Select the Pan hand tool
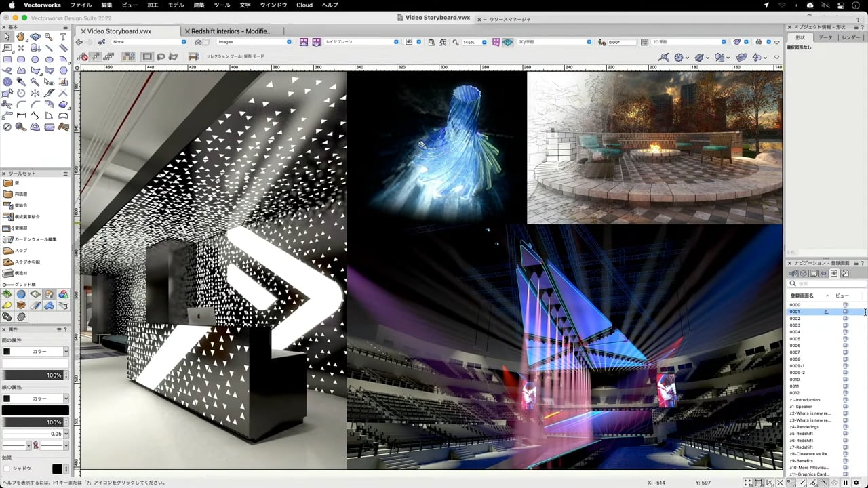The height and width of the screenshot is (488, 868). [x=21, y=37]
